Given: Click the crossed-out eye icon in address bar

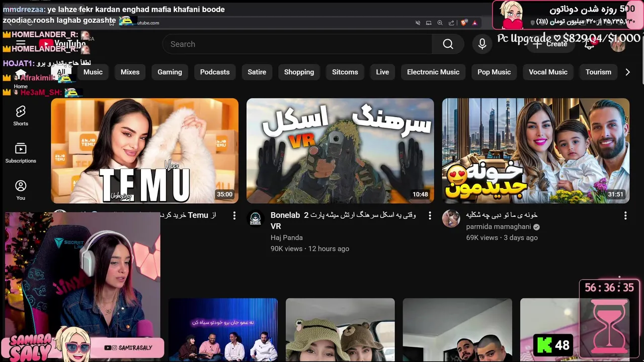Looking at the screenshot, I should (x=418, y=23).
